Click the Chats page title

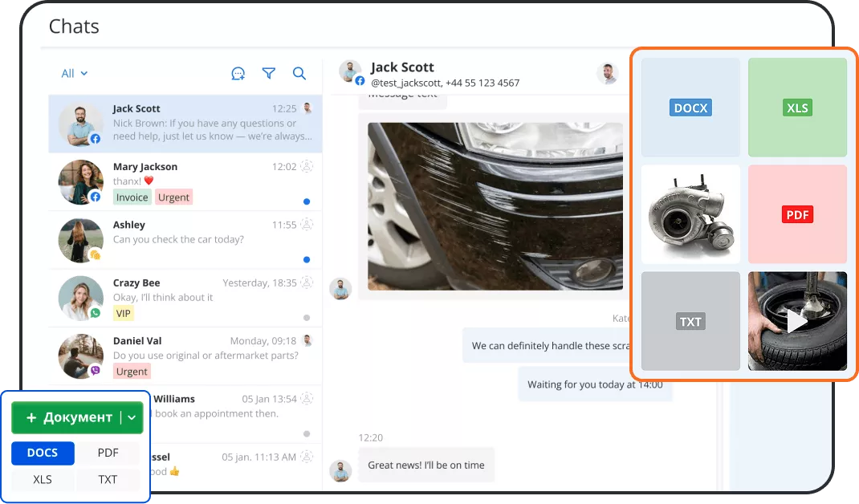click(x=74, y=26)
